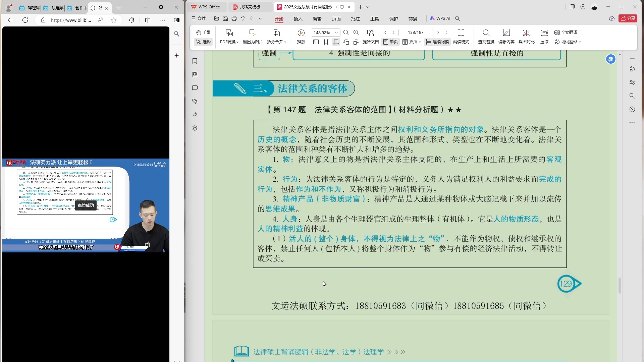Screen dimensions: 644x362
Task: Rotate page counterclockwise icon
Action: tap(346, 42)
